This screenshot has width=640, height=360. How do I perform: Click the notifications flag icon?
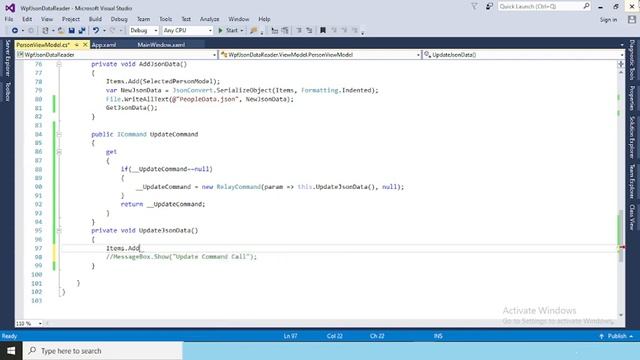click(474, 7)
